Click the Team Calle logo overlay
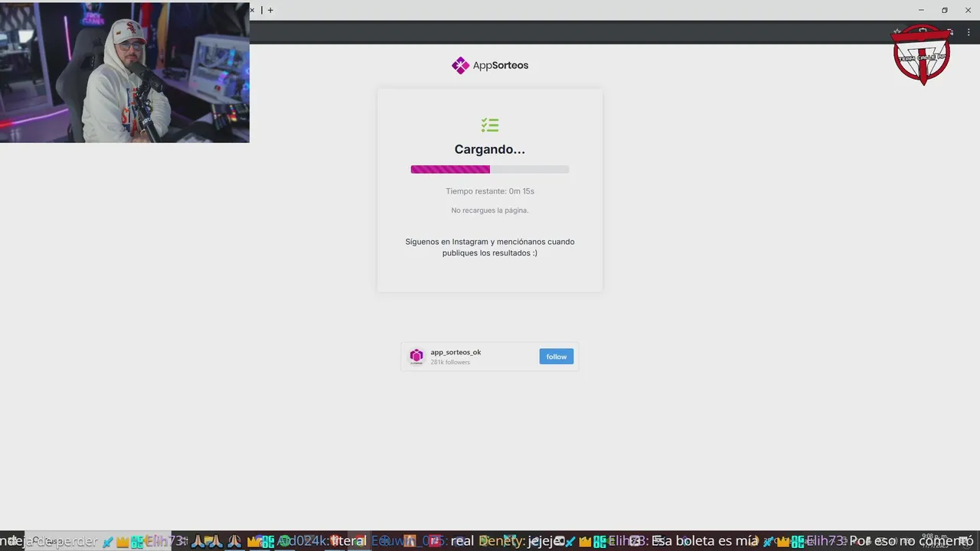980x551 pixels. pyautogui.click(x=922, y=54)
